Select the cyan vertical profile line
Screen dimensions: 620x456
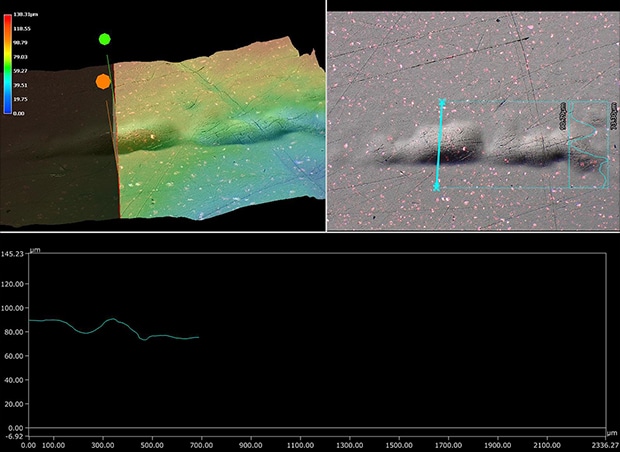(x=439, y=145)
